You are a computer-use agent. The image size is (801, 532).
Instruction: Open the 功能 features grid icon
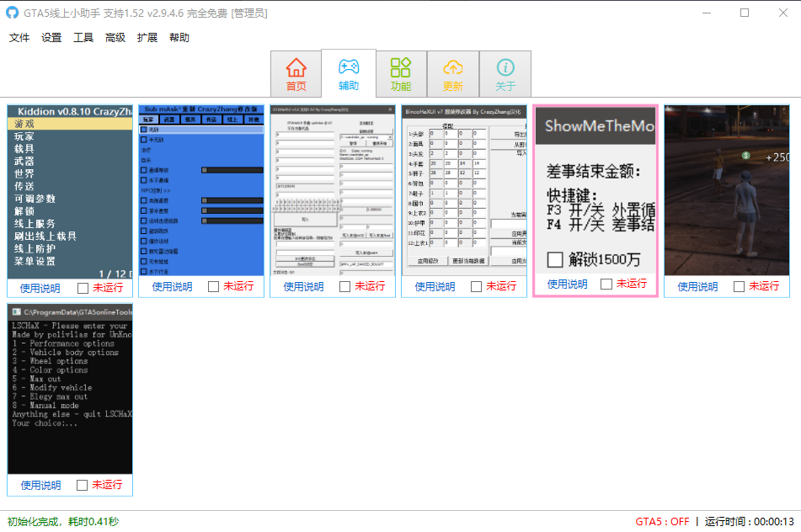tap(400, 73)
